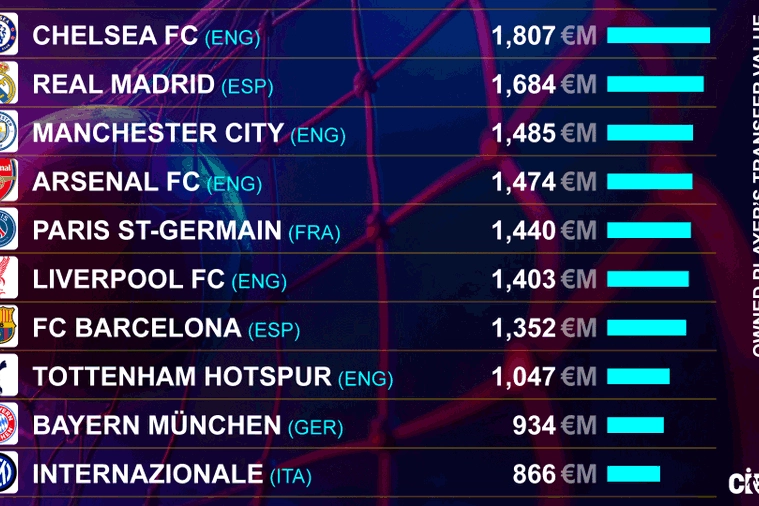Click the TOTTENHAM HOTSPUR team name

coord(182,377)
